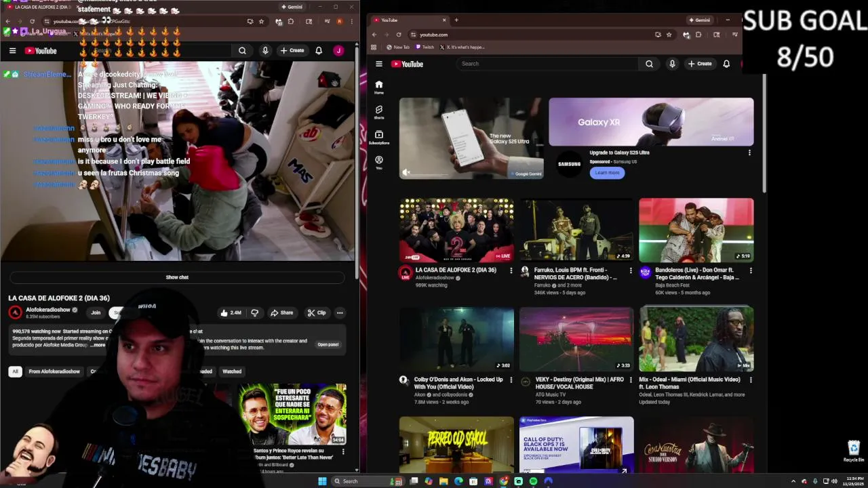The width and height of the screenshot is (868, 488).
Task: Open extensions puzzle icon in right browser
Action: click(698, 35)
